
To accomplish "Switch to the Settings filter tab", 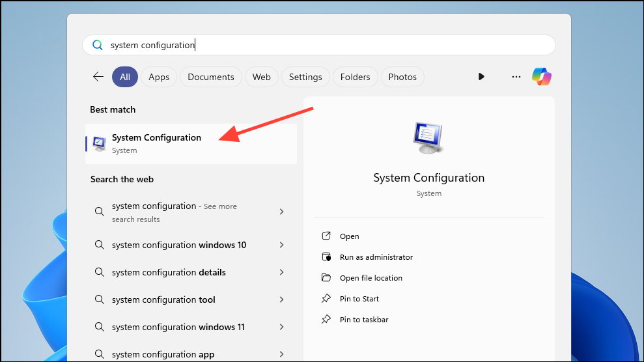I will pos(305,77).
